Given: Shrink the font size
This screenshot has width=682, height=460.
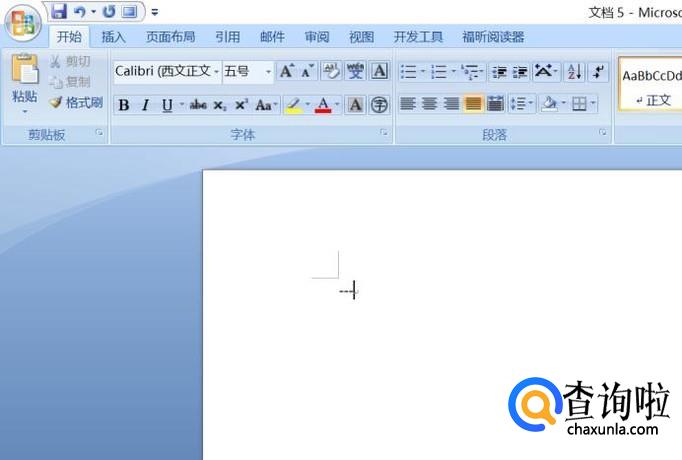Looking at the screenshot, I should (307, 71).
